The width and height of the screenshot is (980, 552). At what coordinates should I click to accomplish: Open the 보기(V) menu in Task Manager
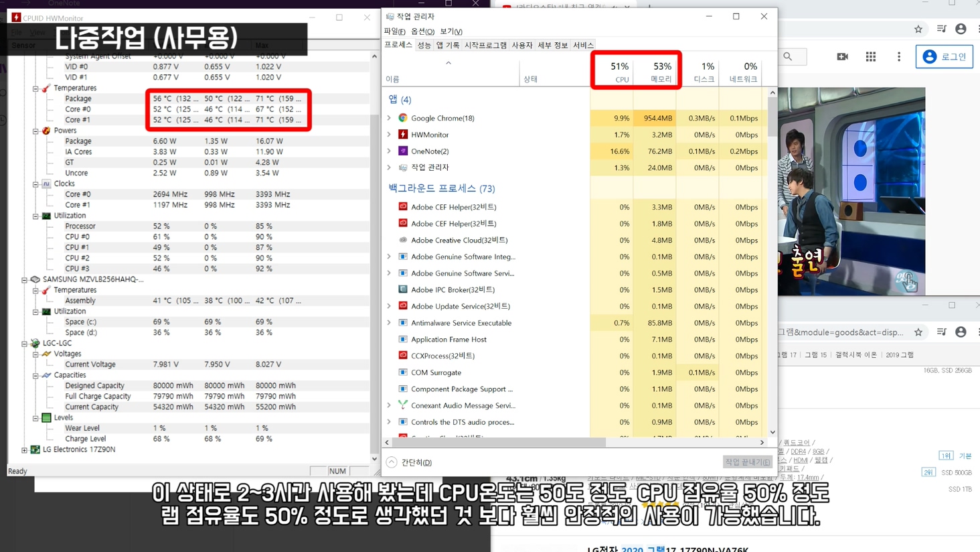click(x=451, y=31)
